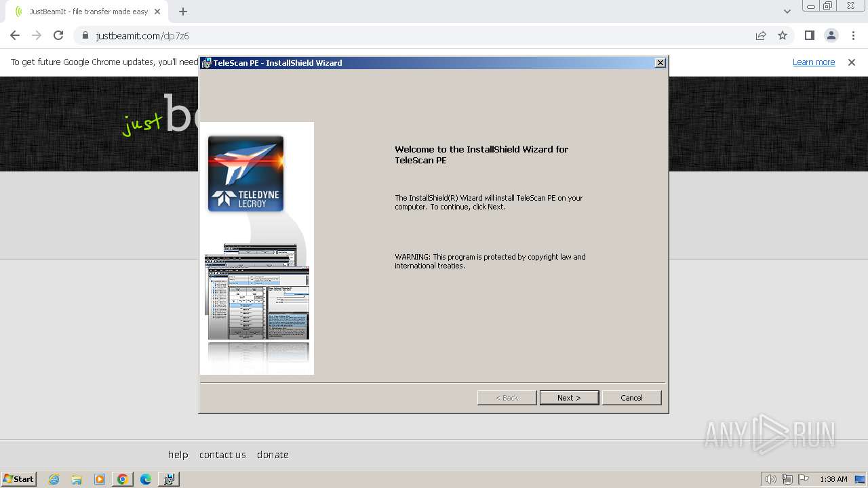Cancel the TeleScan PE installation
This screenshot has width=868, height=488.
631,398
